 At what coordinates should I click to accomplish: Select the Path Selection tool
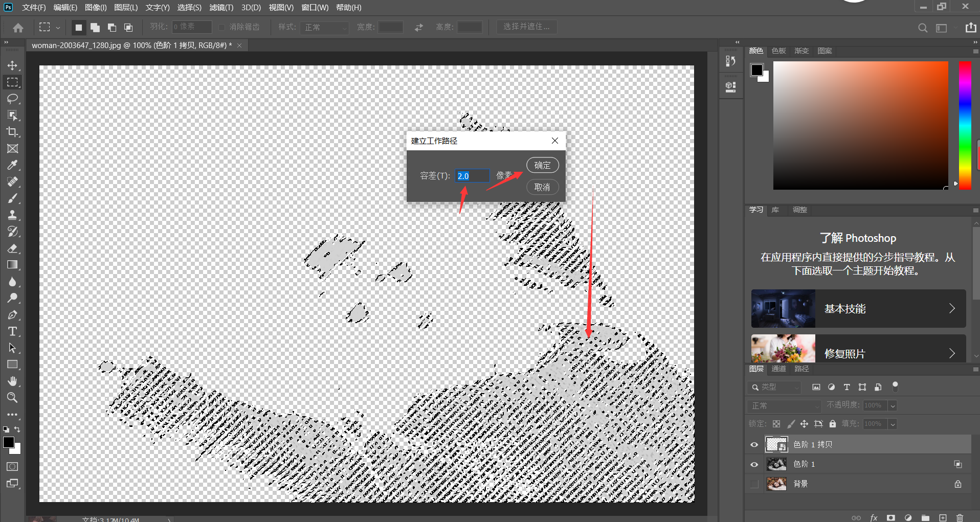(x=13, y=348)
